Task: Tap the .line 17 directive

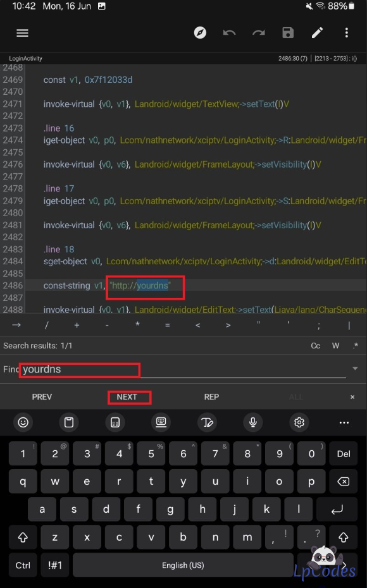Action: coord(59,188)
